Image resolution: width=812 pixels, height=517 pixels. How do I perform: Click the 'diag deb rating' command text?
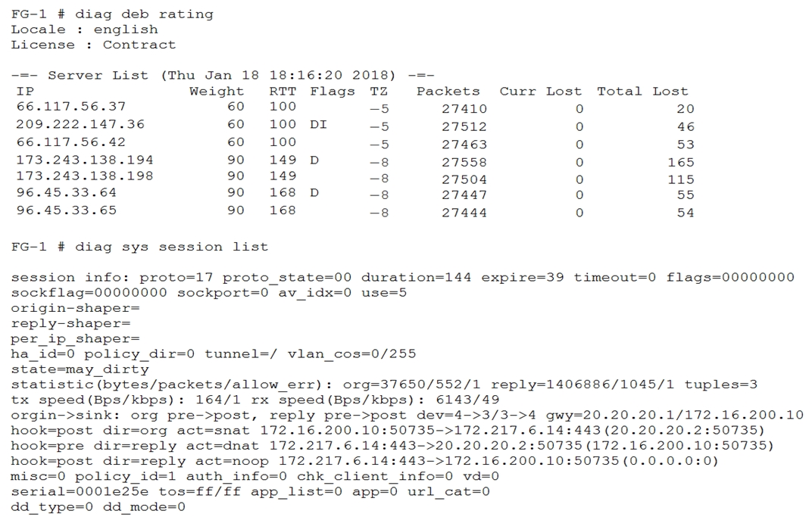point(144,14)
